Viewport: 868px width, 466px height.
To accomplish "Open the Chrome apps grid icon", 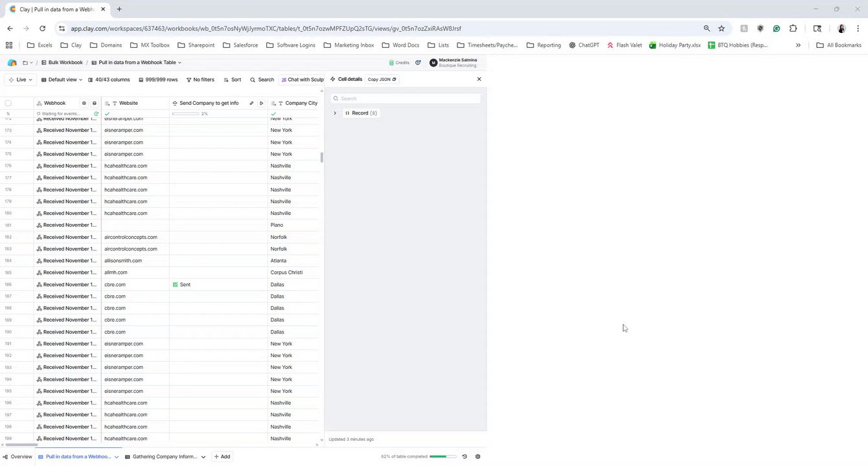I will 9,45.
